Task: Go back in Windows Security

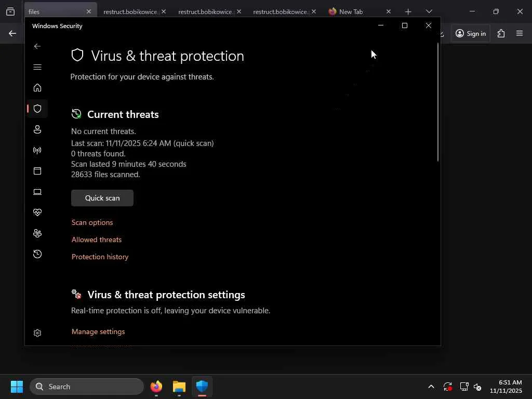Action: coord(37,46)
